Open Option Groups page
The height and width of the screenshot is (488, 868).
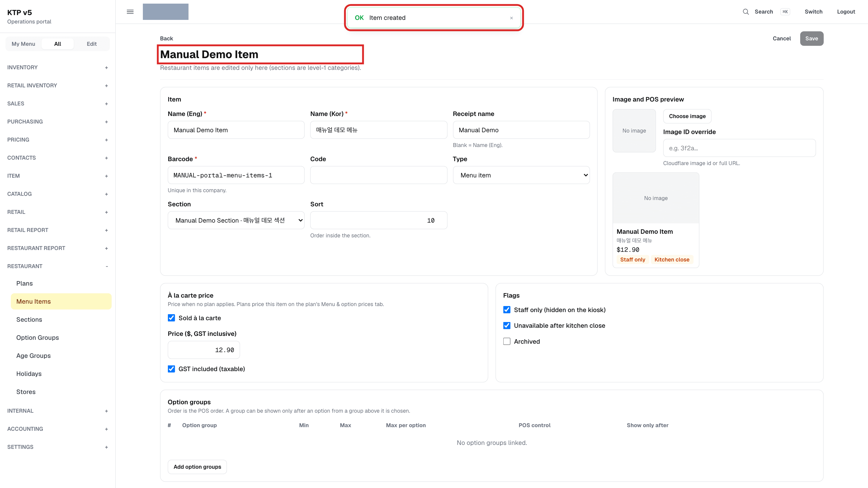(x=61, y=337)
